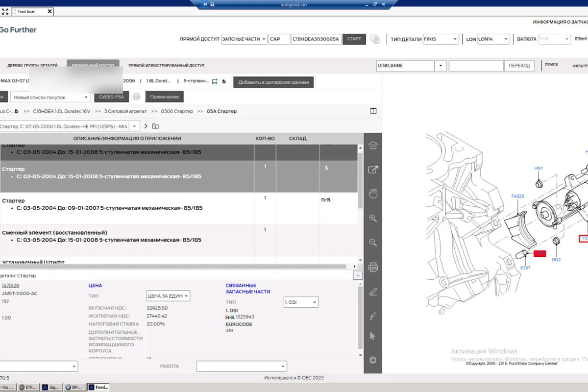Image resolution: width=588 pixels, height=392 pixels.
Task: Select the brush highlight tool
Action: [x=373, y=316]
